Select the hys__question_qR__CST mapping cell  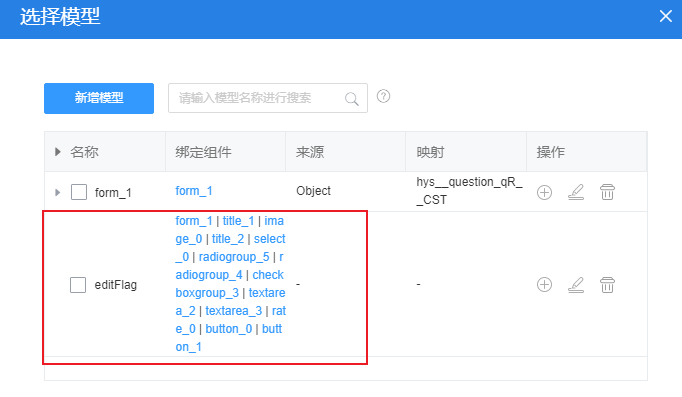coord(469,190)
